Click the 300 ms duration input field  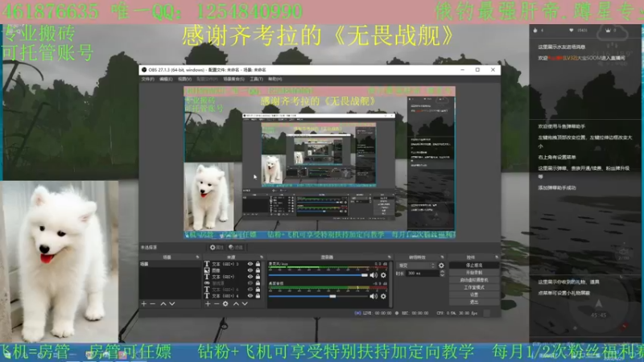(x=422, y=274)
